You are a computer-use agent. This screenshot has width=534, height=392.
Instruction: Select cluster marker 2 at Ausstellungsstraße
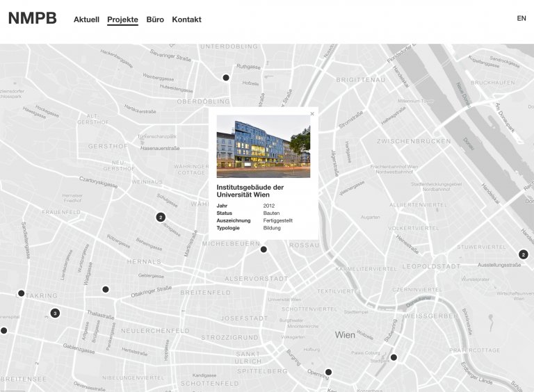pos(524,254)
